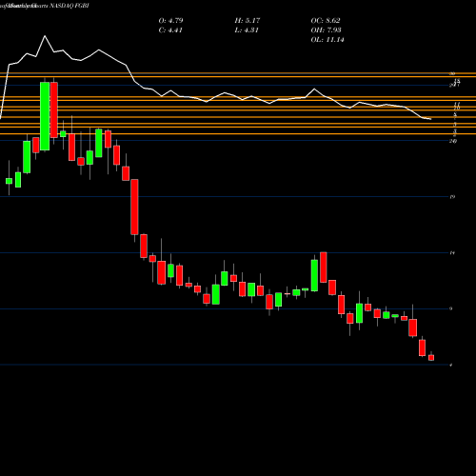Select the OC: 8.62 reading
The width and height of the screenshot is (476, 476).
[326, 21]
